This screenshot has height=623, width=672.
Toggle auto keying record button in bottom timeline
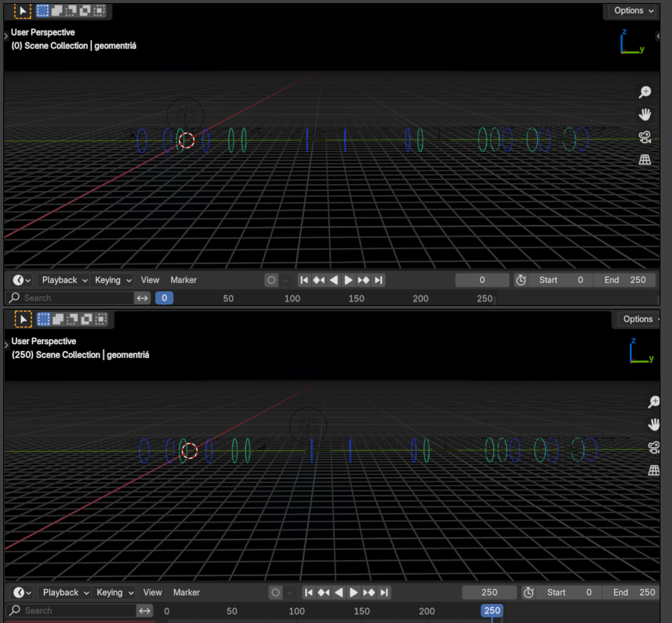(x=276, y=593)
